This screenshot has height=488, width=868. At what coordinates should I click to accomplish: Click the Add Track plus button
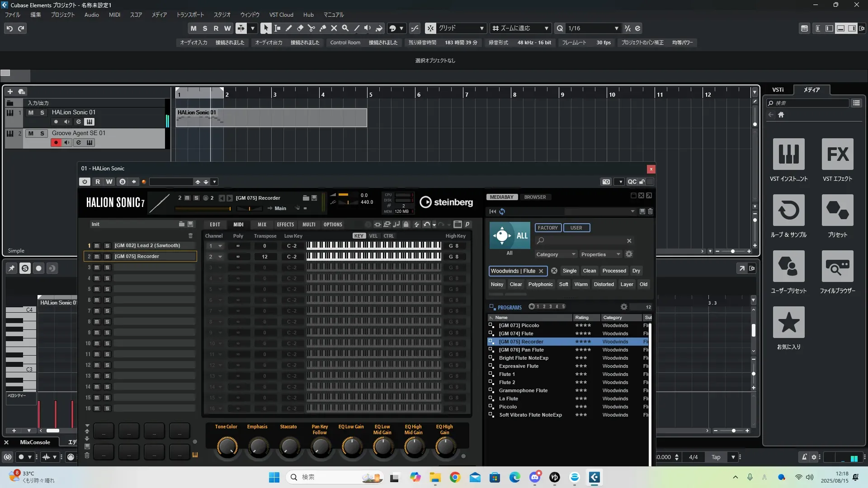click(10, 91)
